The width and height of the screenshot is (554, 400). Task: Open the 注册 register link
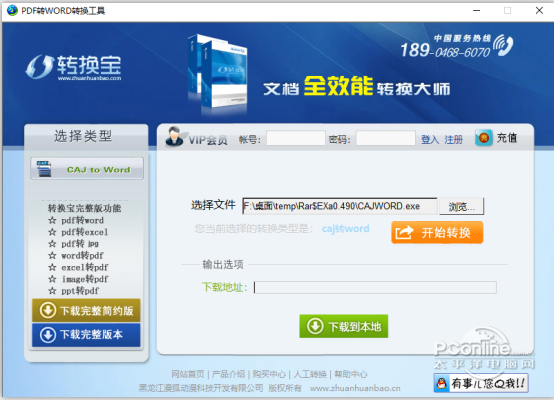[x=454, y=140]
